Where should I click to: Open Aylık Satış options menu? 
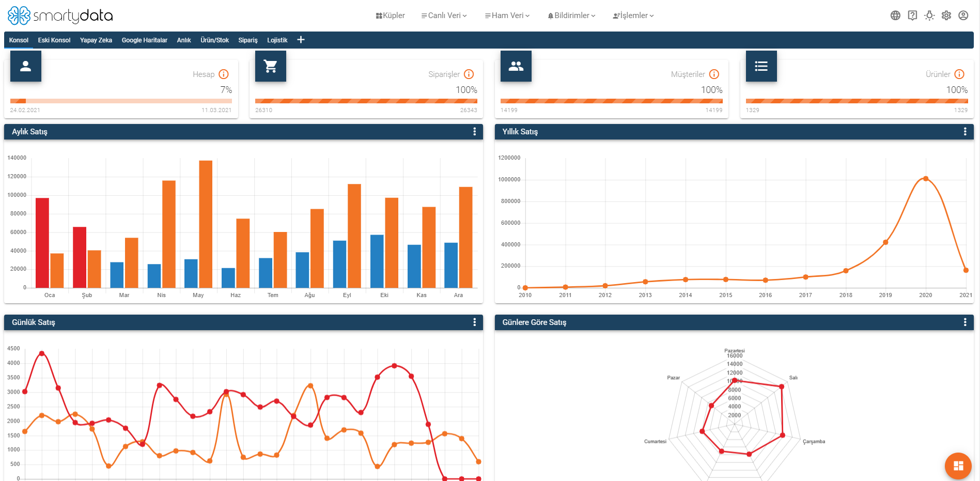click(x=474, y=132)
